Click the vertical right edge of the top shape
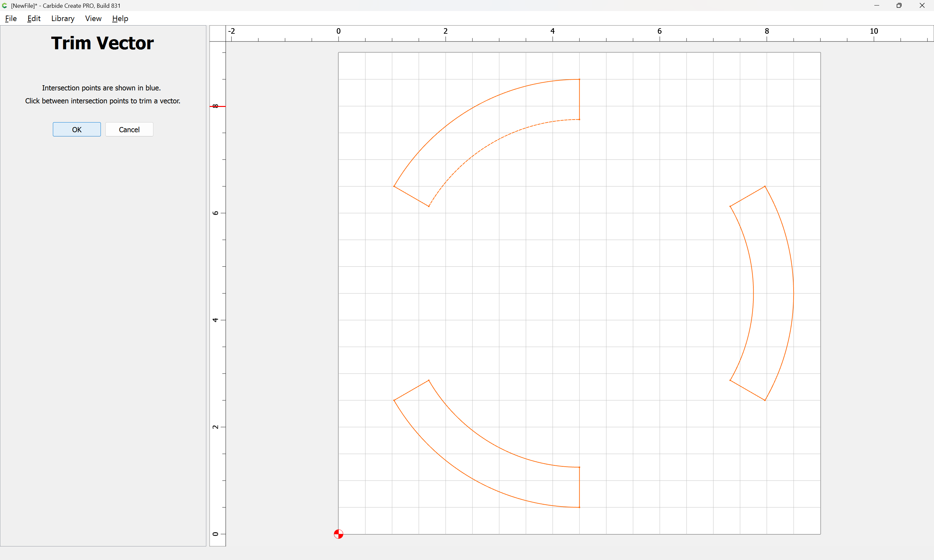This screenshot has width=934, height=560. click(580, 99)
